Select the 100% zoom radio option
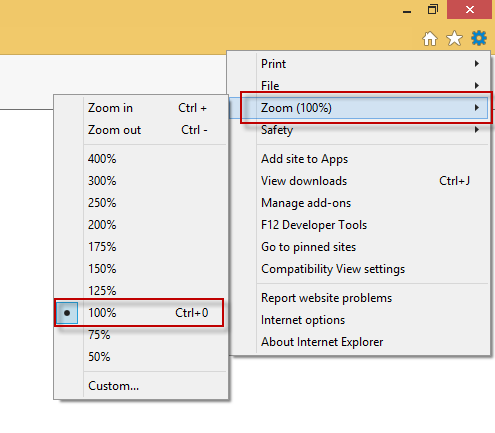 (x=67, y=313)
